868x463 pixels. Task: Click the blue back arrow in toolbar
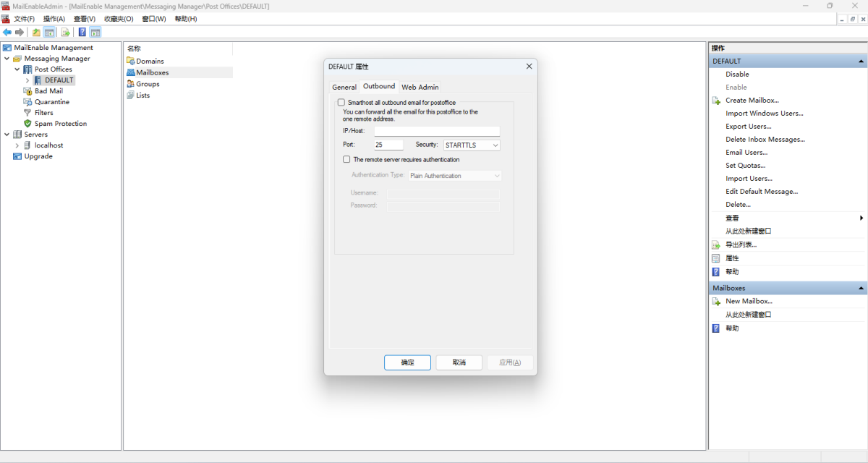[x=7, y=33]
